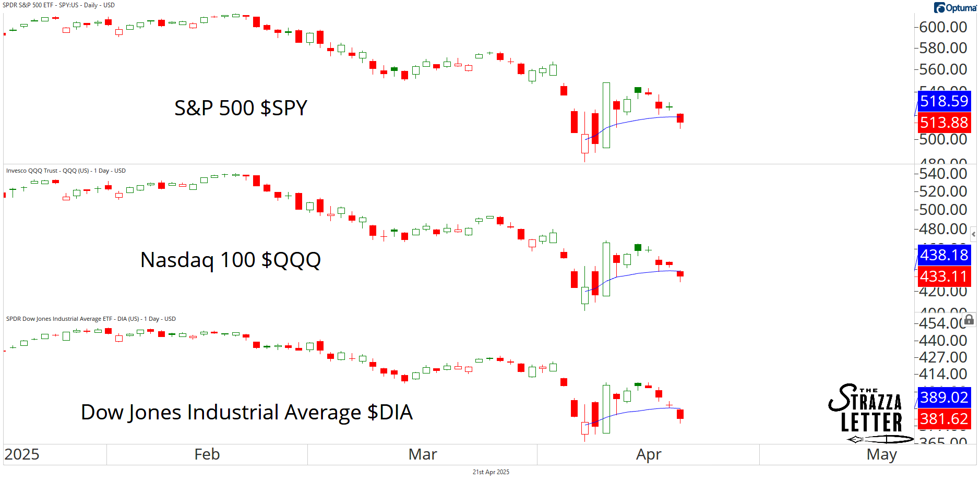Click the SPDR S&P 500 ETF chart title

(x=59, y=5)
